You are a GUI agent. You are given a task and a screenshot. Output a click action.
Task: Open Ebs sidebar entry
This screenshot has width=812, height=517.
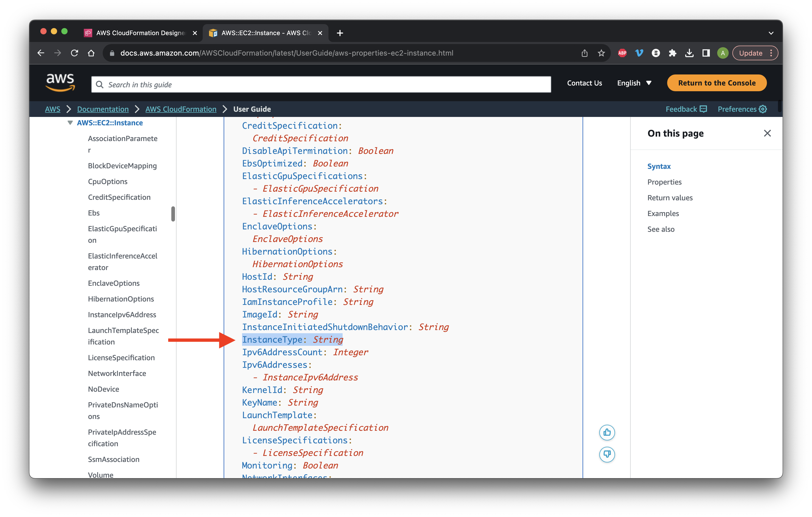(x=94, y=213)
